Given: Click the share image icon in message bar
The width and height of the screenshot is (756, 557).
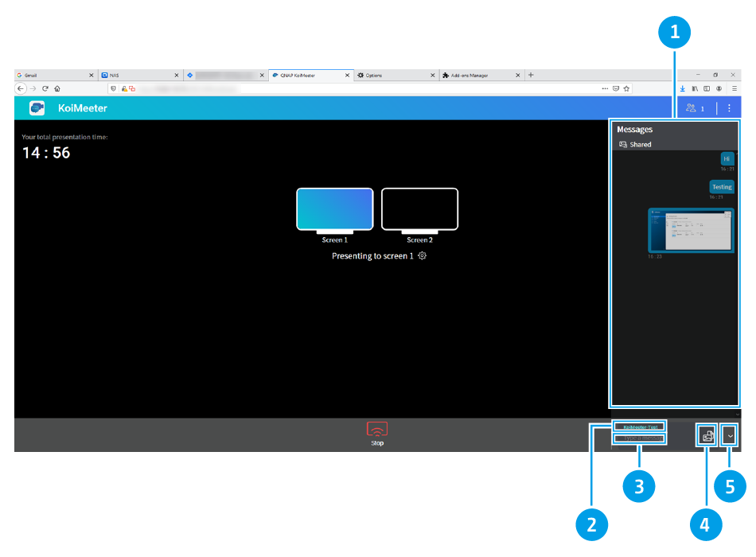Looking at the screenshot, I should pos(706,435).
